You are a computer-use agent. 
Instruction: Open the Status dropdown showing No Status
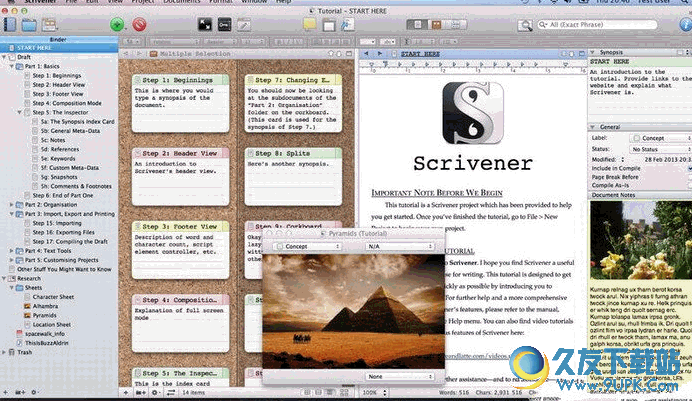(x=660, y=150)
